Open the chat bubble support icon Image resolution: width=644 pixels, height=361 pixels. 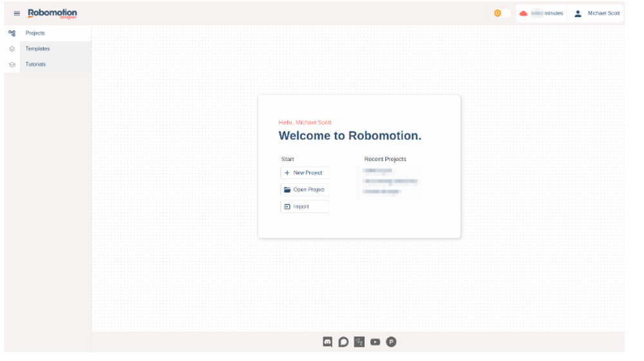[343, 342]
